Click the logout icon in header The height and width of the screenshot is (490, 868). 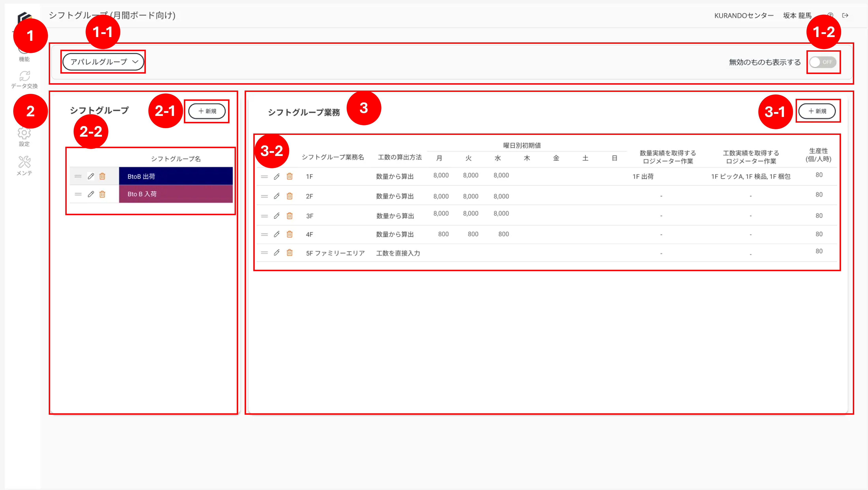point(845,15)
